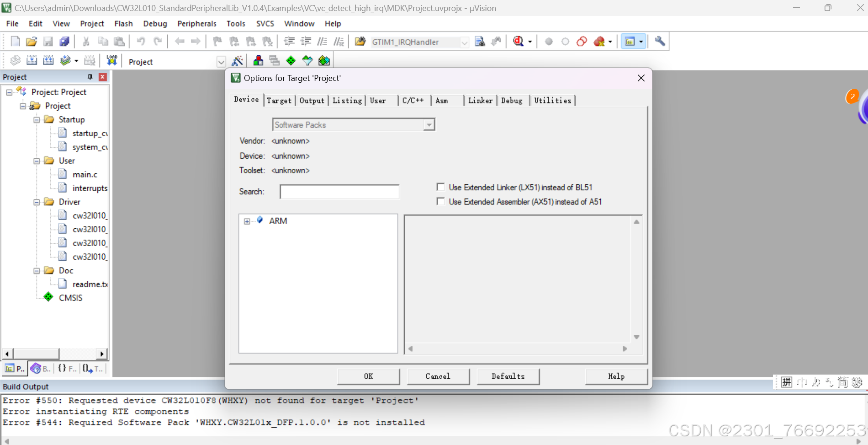
Task: Click the Help button in Options dialog
Action: [x=616, y=376]
